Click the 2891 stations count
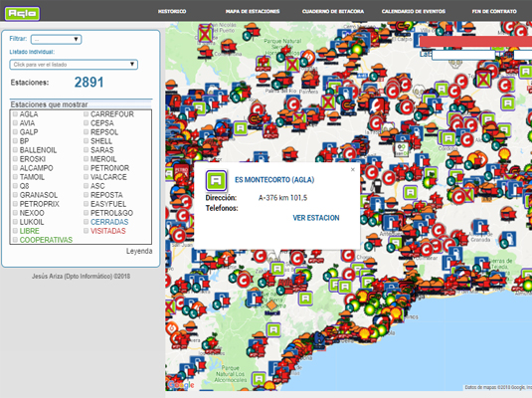Image resolution: width=532 pixels, height=398 pixels. tap(89, 83)
